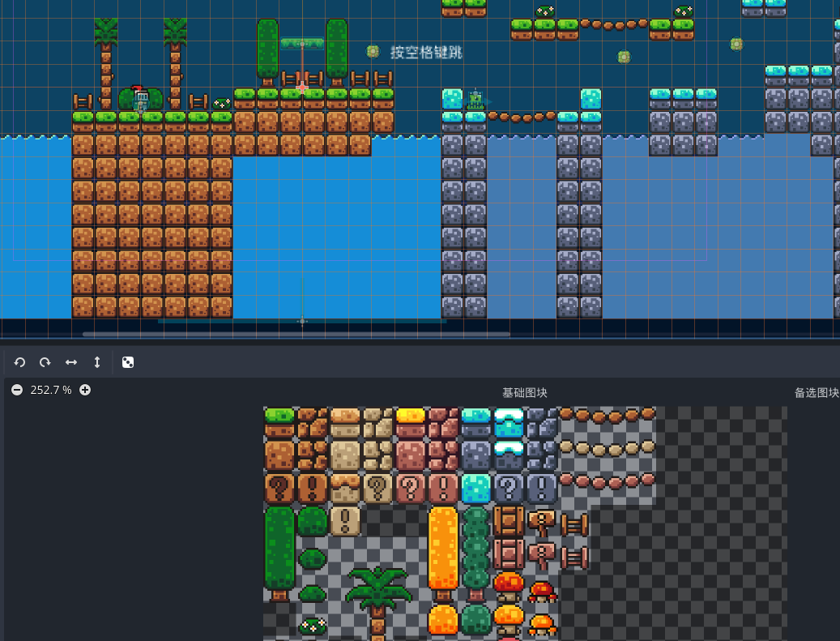Flip the tile vertically
840x641 pixels.
[97, 362]
